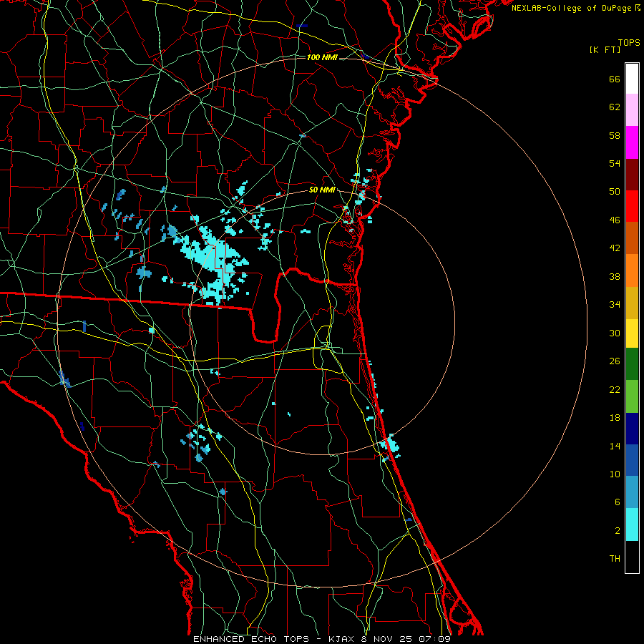Click the 50 NMI range ring label
The height and width of the screenshot is (644, 644).
tap(322, 190)
